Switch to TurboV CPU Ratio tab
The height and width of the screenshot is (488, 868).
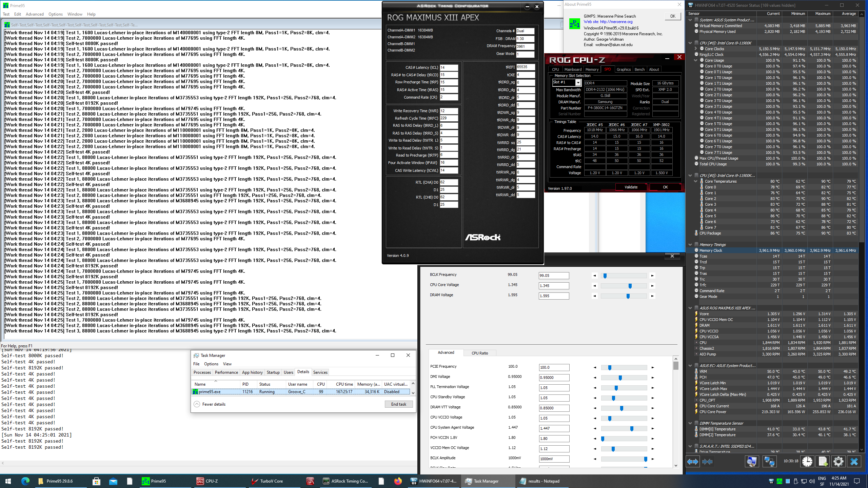[x=480, y=353]
